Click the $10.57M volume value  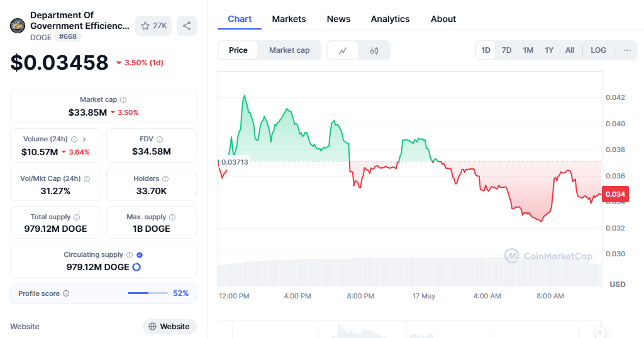click(40, 152)
